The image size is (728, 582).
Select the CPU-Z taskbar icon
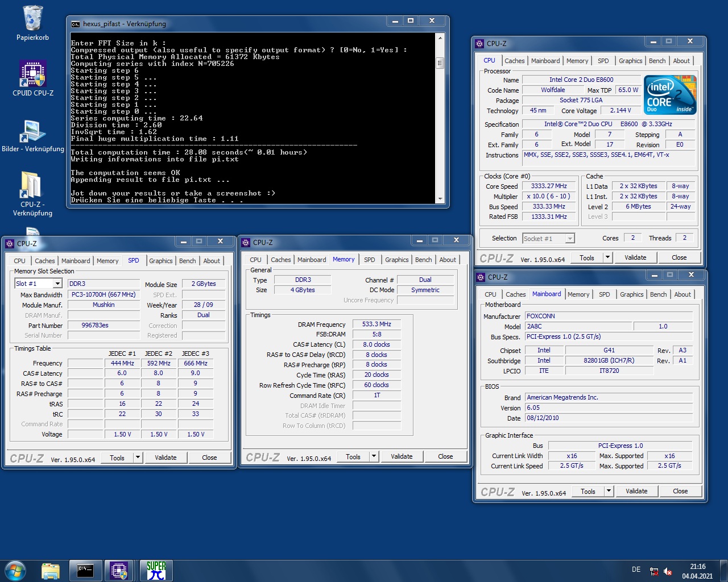(x=120, y=571)
